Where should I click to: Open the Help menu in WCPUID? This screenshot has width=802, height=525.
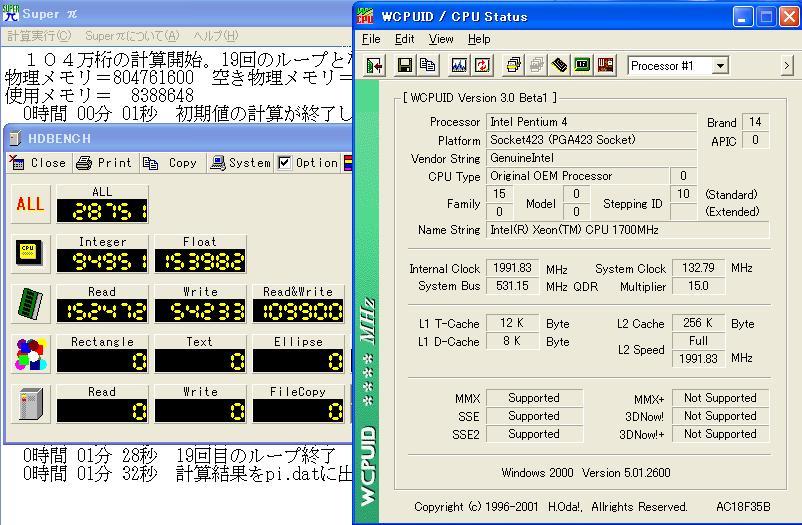479,39
